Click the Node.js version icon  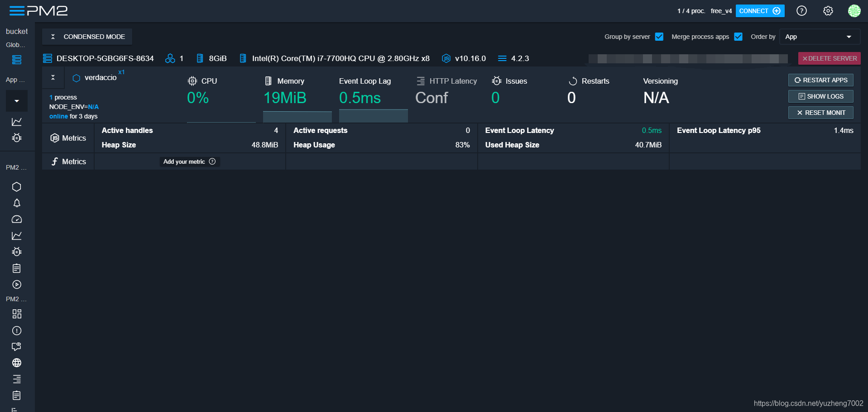[446, 58]
